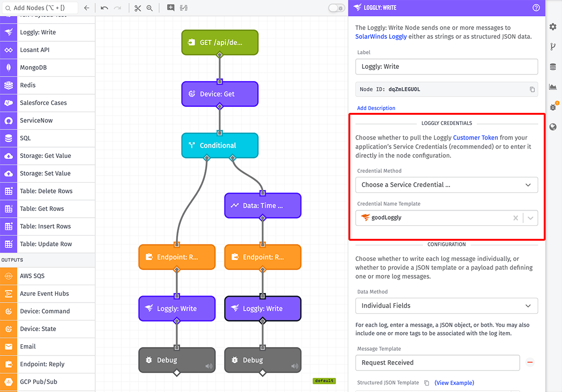Viewport: 562px width, 392px height.
Task: Open help for the Loggly: Write node
Action: 536,7
